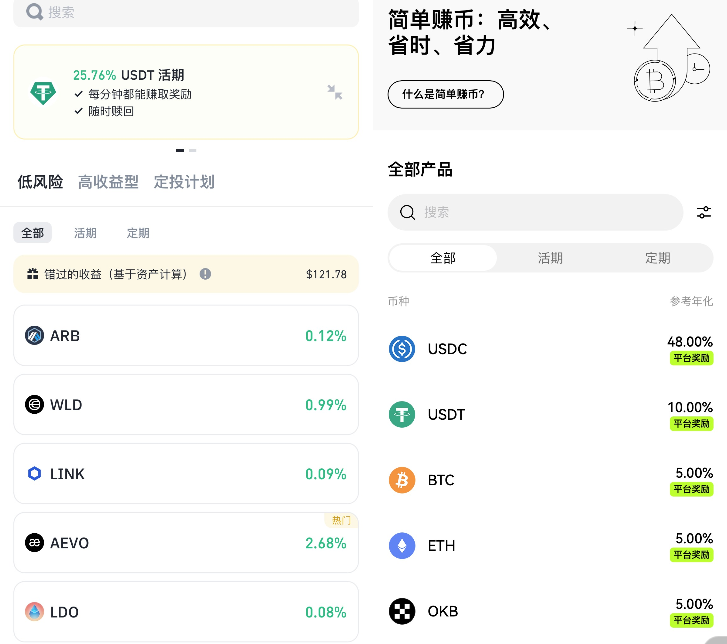Click the 错过的收益 missed earnings bar
This screenshot has width=727, height=644.
(x=186, y=274)
